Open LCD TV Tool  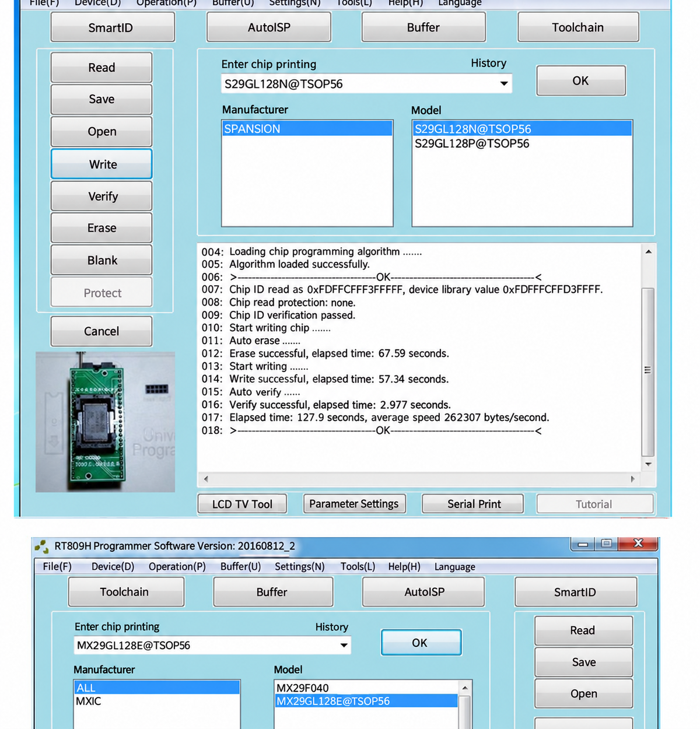tap(242, 504)
